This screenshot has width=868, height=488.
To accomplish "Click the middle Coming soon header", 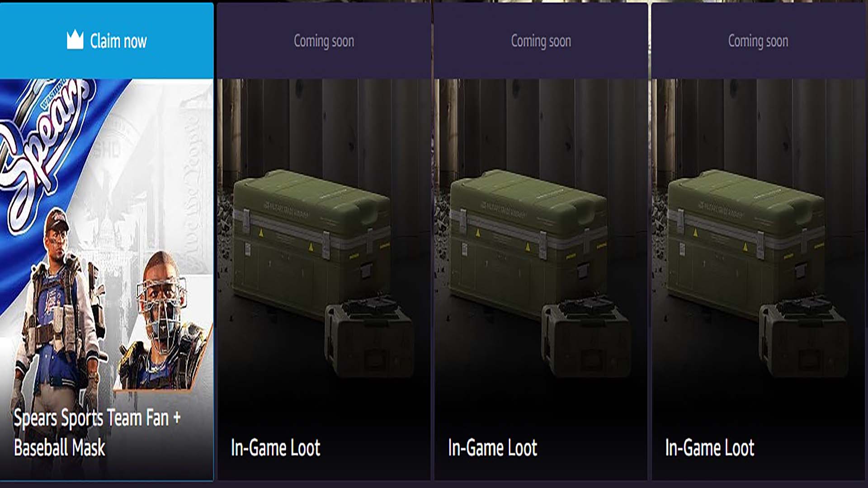I will click(x=541, y=41).
